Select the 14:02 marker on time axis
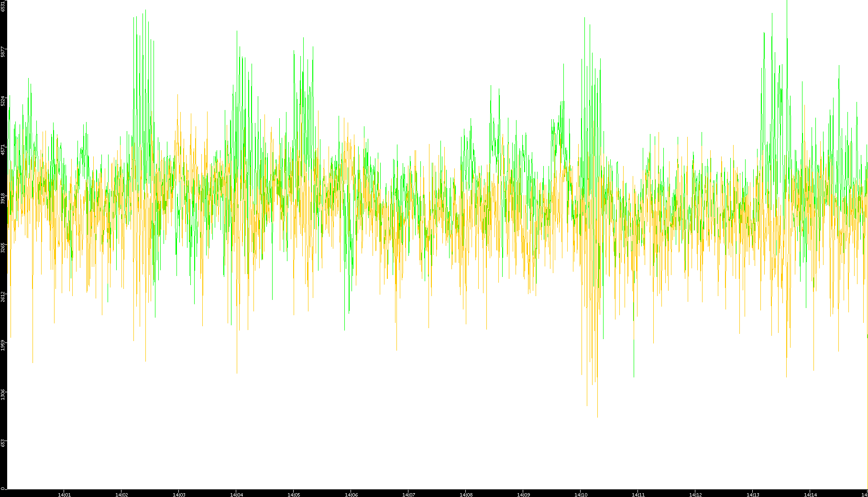Viewport: 868px width, 497px height. click(121, 495)
